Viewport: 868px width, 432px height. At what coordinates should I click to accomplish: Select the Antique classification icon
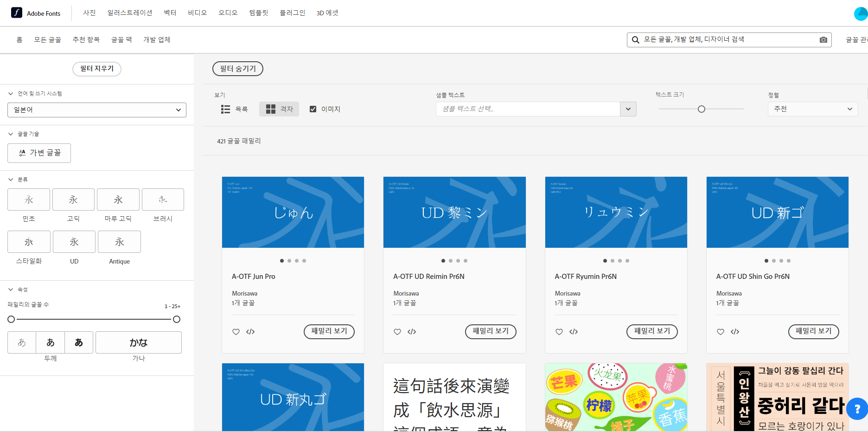(x=119, y=241)
